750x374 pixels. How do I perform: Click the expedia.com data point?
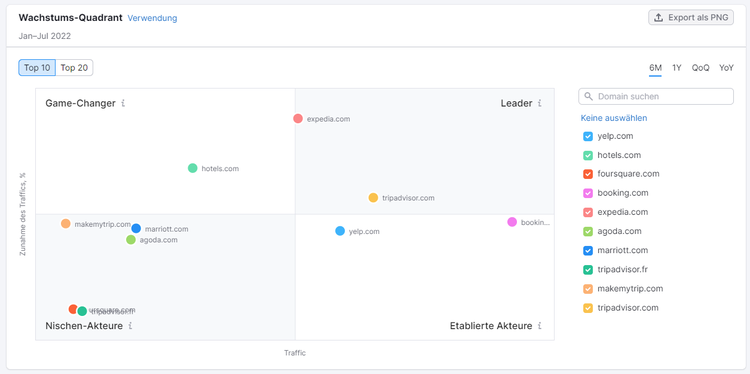tap(298, 119)
